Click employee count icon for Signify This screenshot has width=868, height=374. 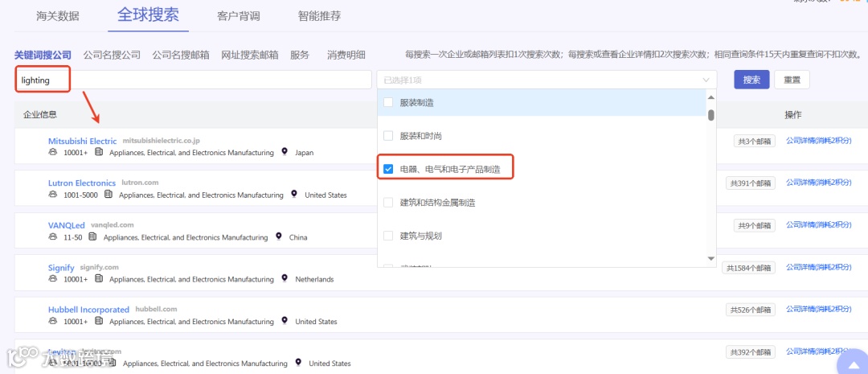pyautogui.click(x=53, y=278)
